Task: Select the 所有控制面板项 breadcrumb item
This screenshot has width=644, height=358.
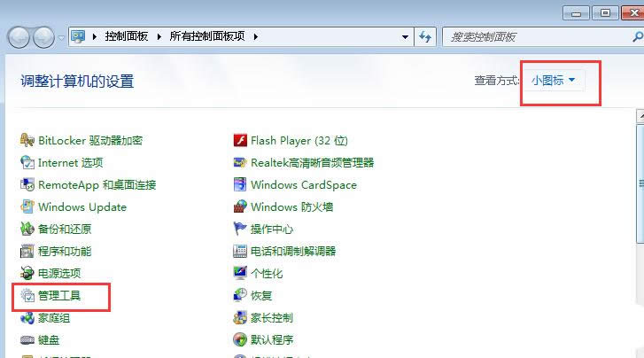Action: coord(211,36)
